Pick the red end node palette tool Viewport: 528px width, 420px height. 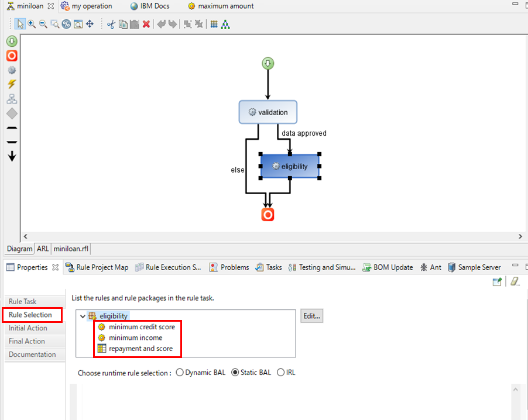click(12, 56)
